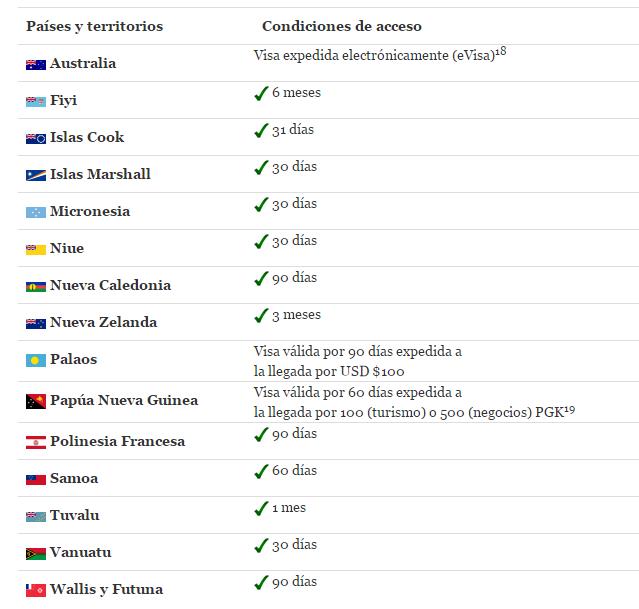
Task: Click the Vanuatu flag icon
Action: (x=36, y=553)
